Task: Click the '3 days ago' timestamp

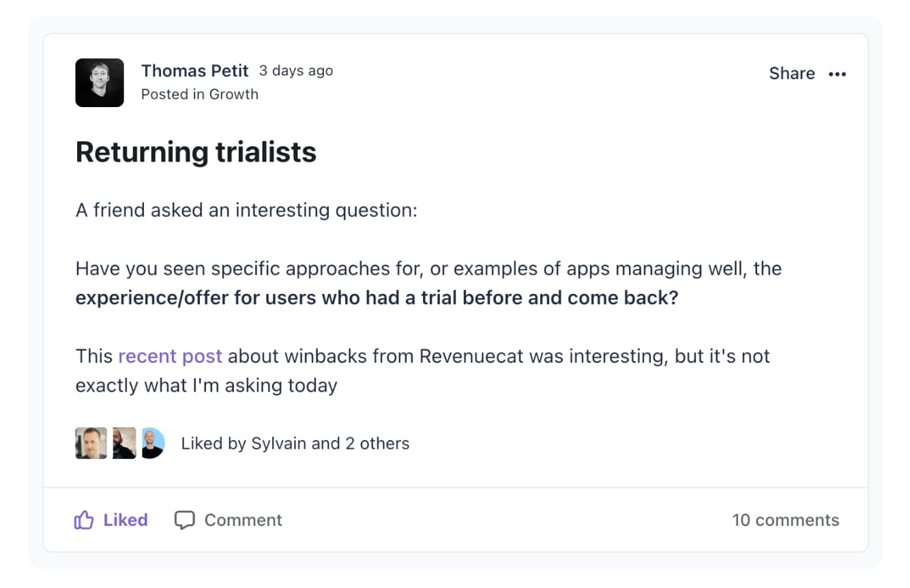Action: 296,70
